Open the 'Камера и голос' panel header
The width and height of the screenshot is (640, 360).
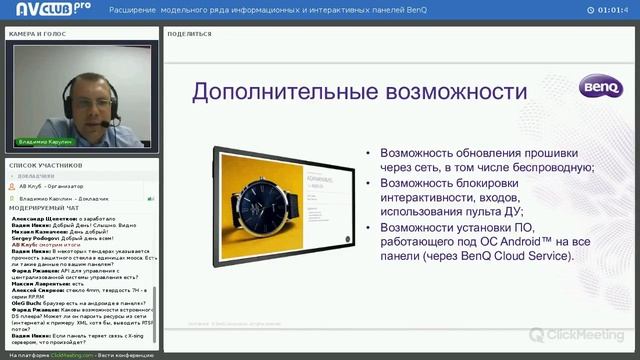click(x=37, y=34)
